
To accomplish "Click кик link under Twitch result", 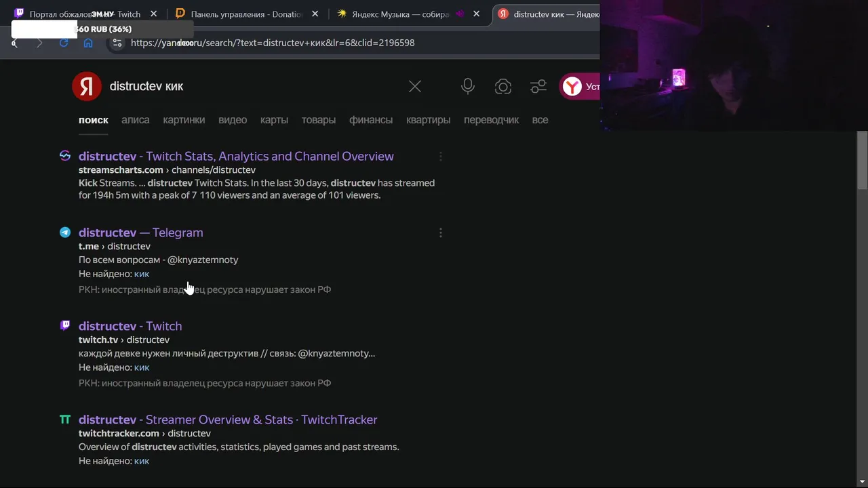I will coord(142,367).
